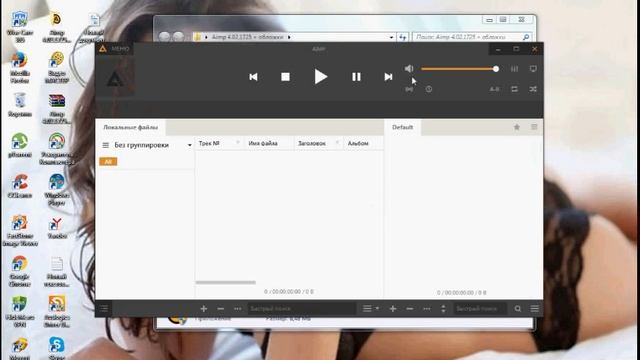Add tracks with the playlist plus button
640x360 pixels.
[393, 309]
